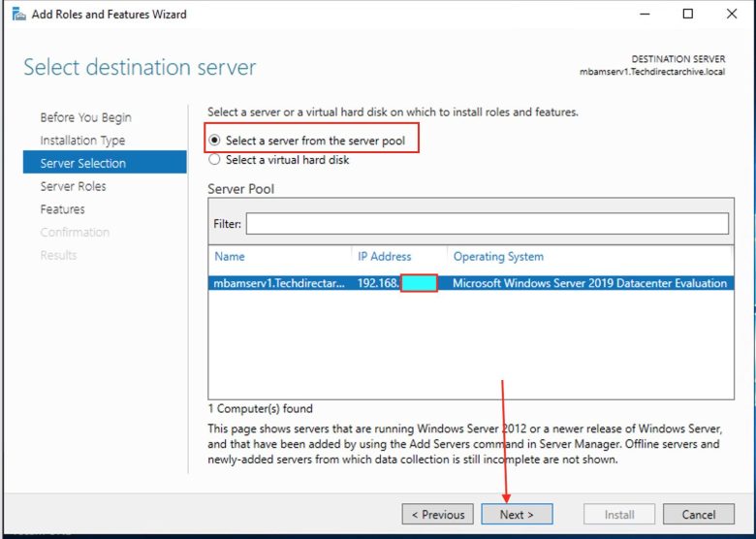This screenshot has width=756, height=539.
Task: Sort by the IP Address column header
Action: point(384,257)
